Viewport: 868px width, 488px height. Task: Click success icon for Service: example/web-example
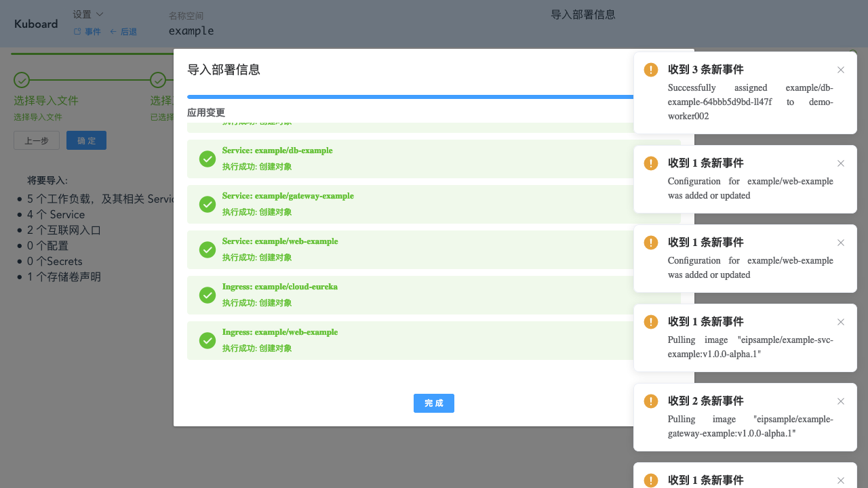point(208,249)
